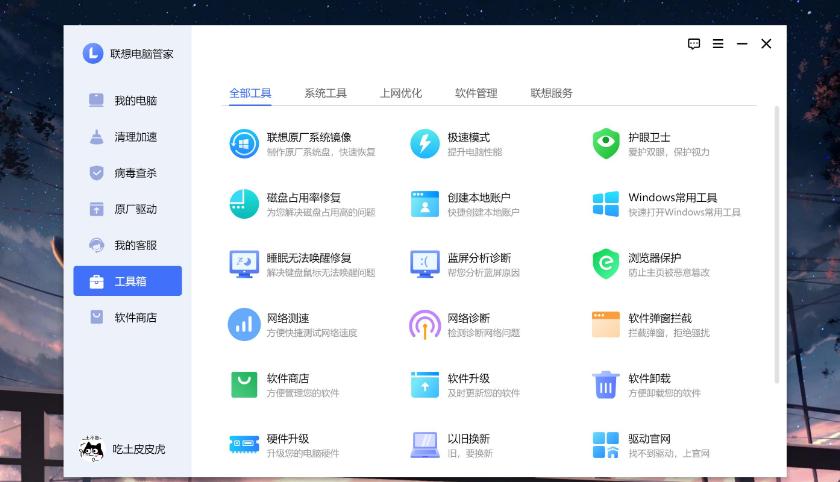Image resolution: width=840 pixels, height=482 pixels.
Task: Open the hamburger main menu
Action: click(x=718, y=44)
